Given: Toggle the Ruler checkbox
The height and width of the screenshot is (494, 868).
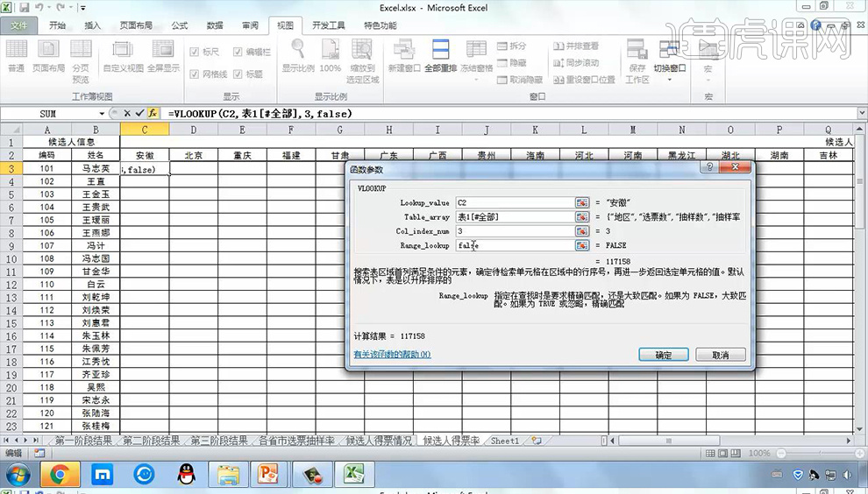Looking at the screenshot, I should (x=195, y=52).
